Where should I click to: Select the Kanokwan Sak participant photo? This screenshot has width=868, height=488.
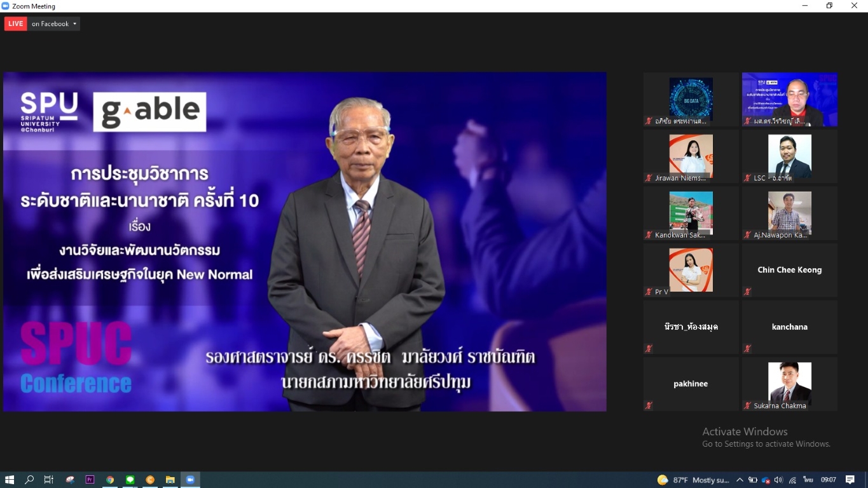(691, 213)
